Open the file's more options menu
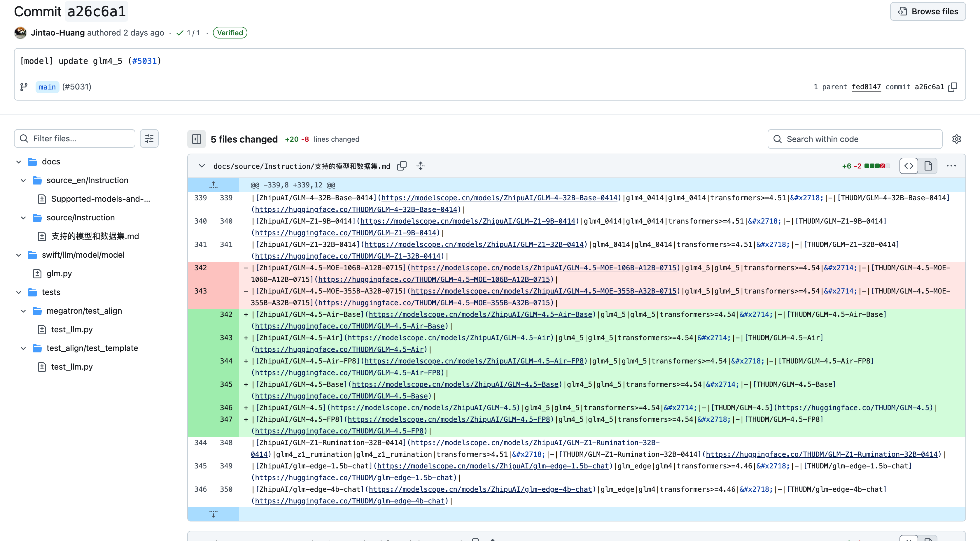980x541 pixels. point(951,166)
